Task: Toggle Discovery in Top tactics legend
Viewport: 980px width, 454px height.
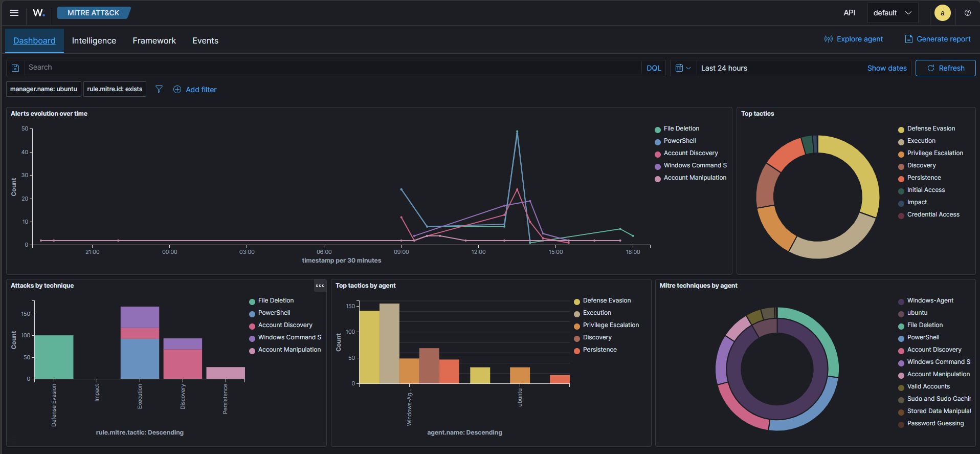Action: click(921, 165)
